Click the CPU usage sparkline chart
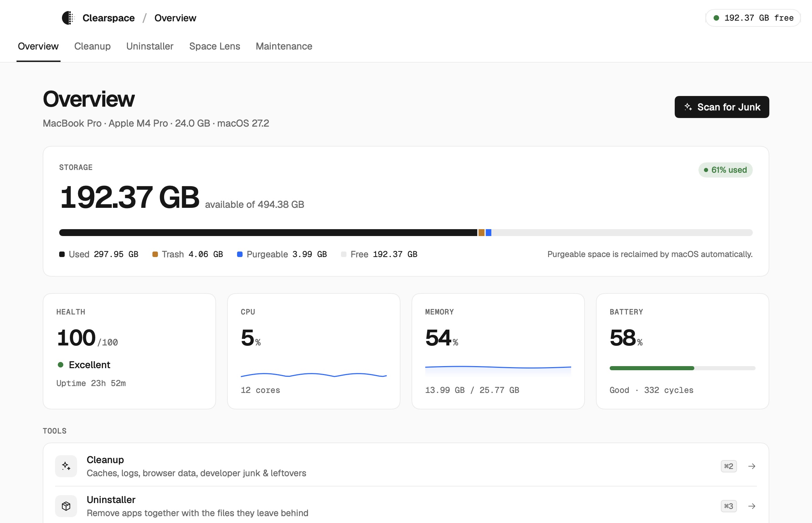The width and height of the screenshot is (812, 523). (314, 375)
